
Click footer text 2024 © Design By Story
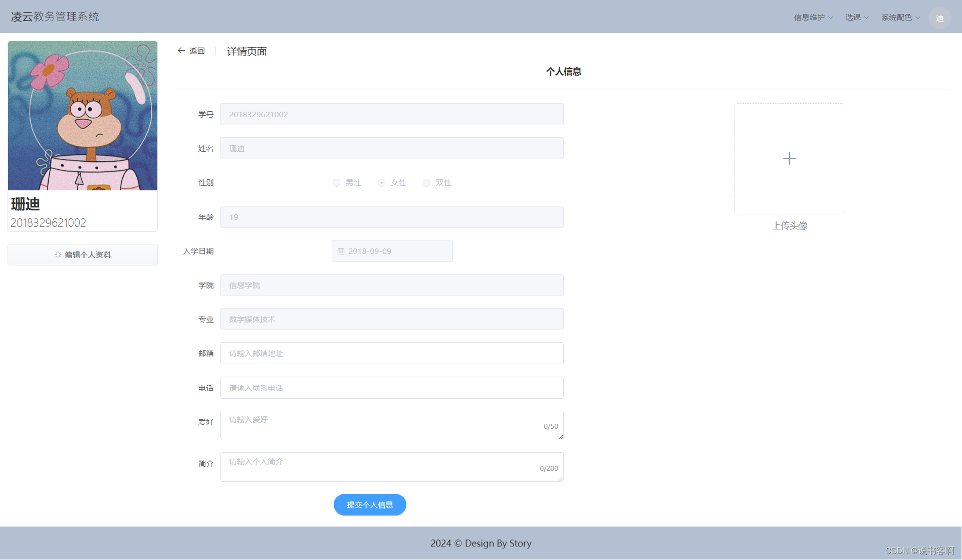tap(481, 543)
